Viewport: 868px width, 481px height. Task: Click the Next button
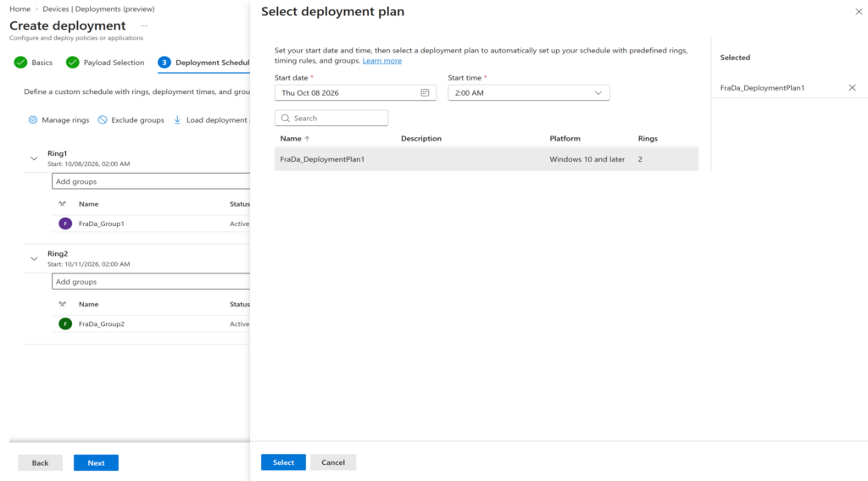click(96, 462)
